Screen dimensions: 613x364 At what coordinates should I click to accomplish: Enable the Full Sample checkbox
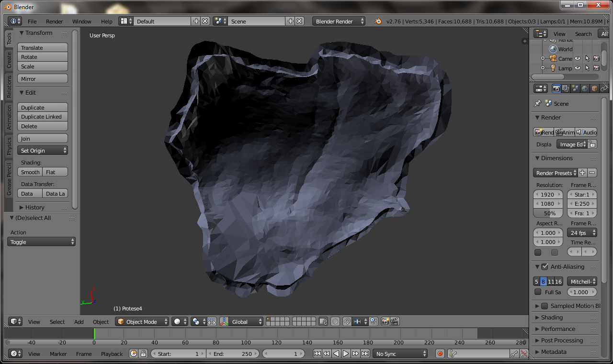pos(538,292)
